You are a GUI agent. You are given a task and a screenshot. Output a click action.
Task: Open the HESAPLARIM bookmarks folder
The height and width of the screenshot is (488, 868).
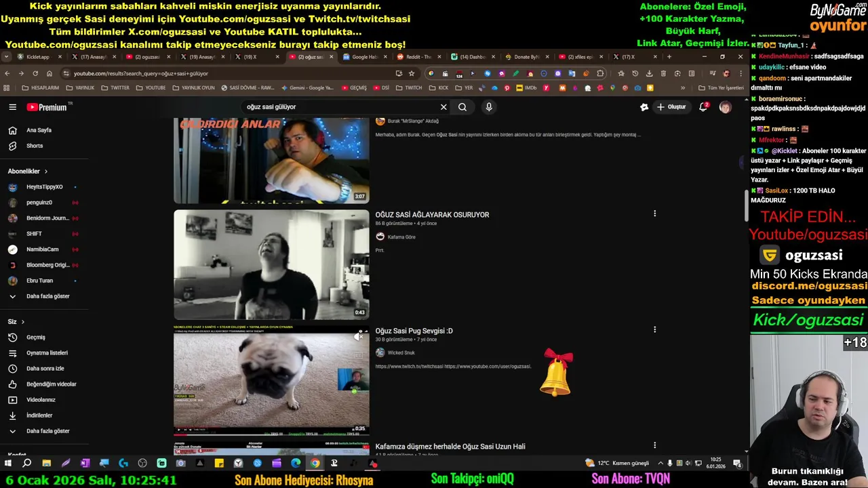point(41,88)
